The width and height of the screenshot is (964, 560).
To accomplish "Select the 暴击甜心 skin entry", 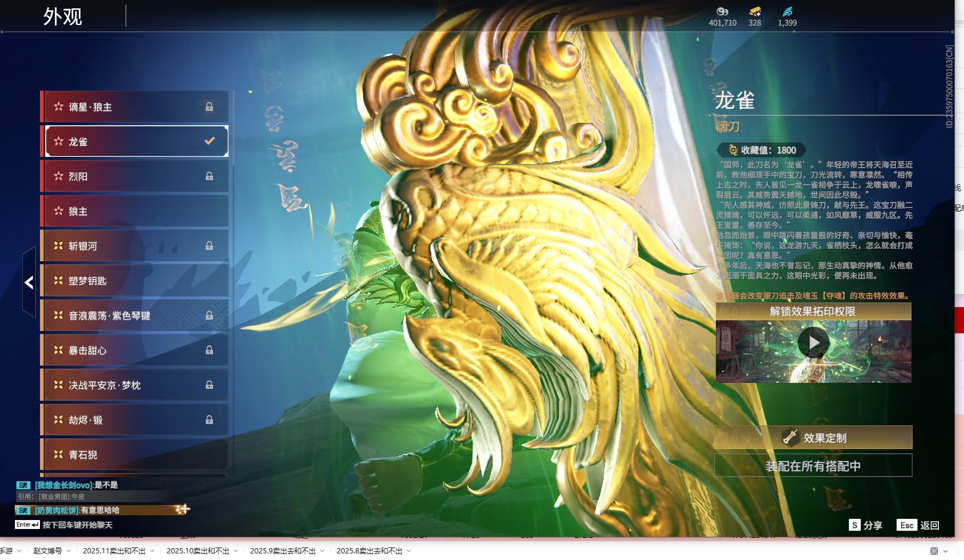I will [x=135, y=350].
